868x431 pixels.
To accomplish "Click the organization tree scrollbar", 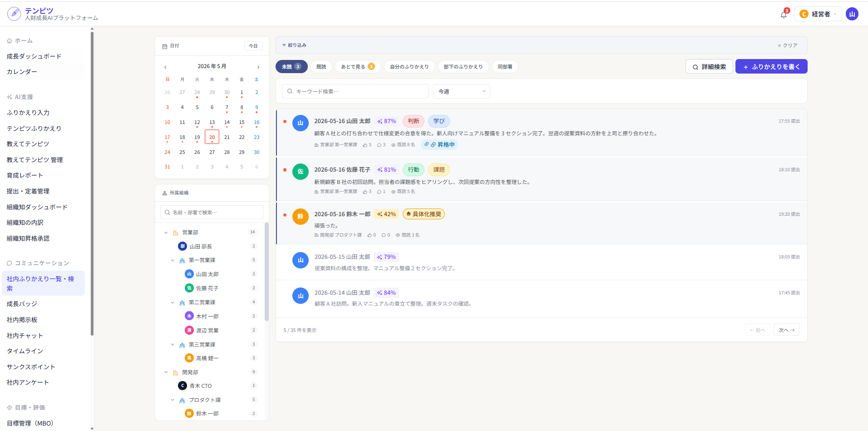I will 266,272.
